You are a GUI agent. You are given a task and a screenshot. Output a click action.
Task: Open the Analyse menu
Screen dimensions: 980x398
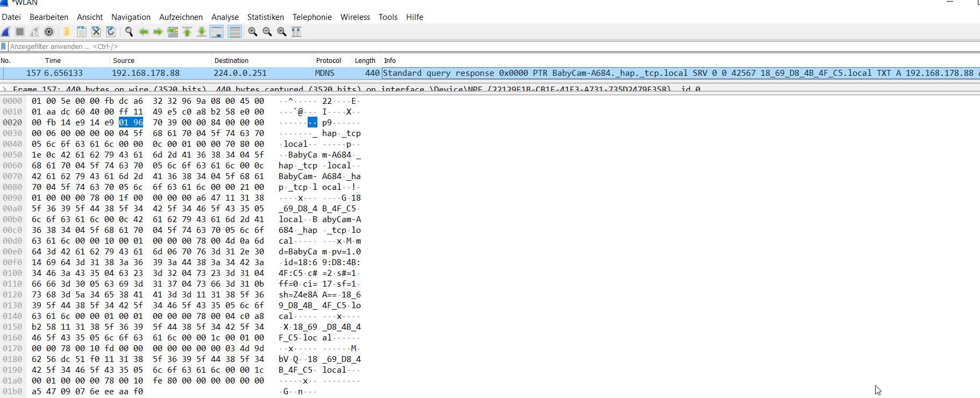click(225, 17)
